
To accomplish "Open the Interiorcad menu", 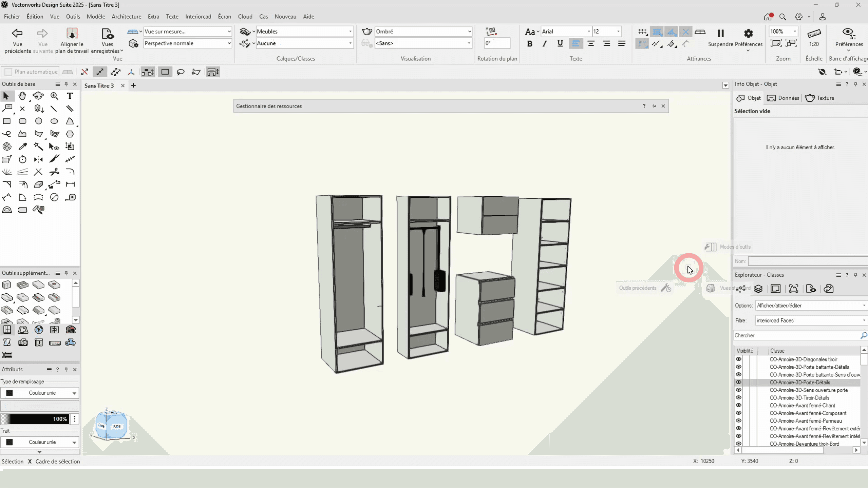I will [x=198, y=17].
